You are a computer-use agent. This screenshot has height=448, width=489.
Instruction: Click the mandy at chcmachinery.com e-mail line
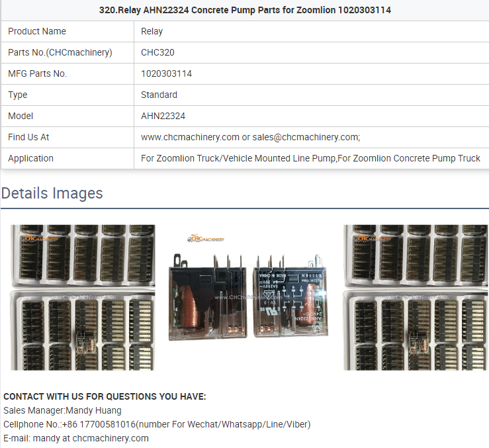tap(76, 438)
